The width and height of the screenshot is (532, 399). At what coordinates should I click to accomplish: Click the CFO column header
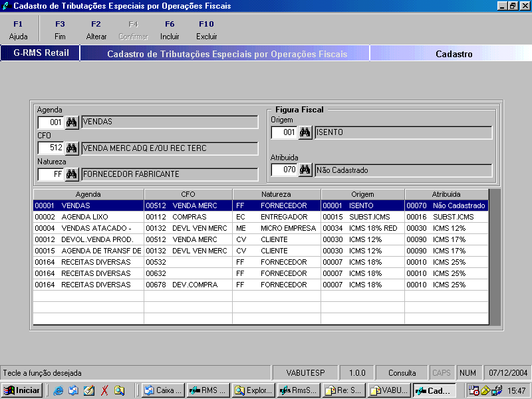click(188, 194)
